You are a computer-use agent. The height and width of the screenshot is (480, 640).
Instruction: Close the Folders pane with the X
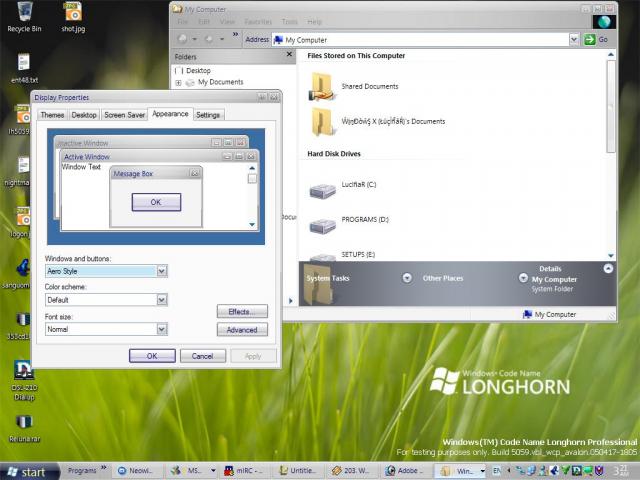coord(289,54)
